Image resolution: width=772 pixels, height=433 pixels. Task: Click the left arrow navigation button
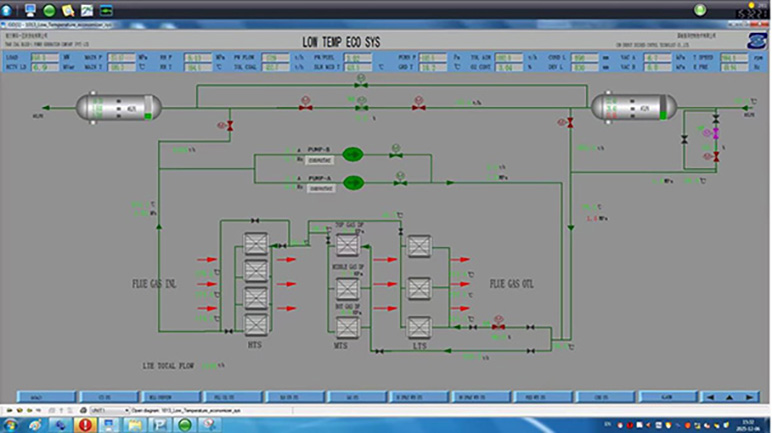(711, 396)
